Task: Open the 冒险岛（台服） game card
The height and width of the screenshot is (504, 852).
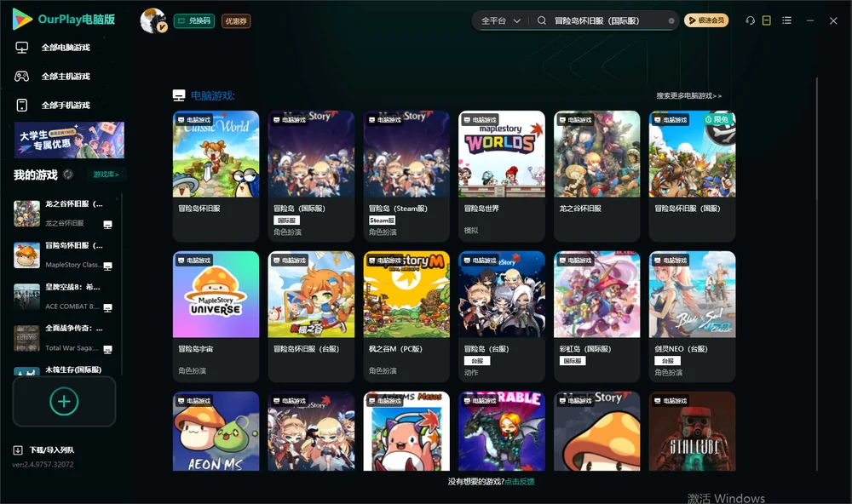Action: click(x=502, y=317)
